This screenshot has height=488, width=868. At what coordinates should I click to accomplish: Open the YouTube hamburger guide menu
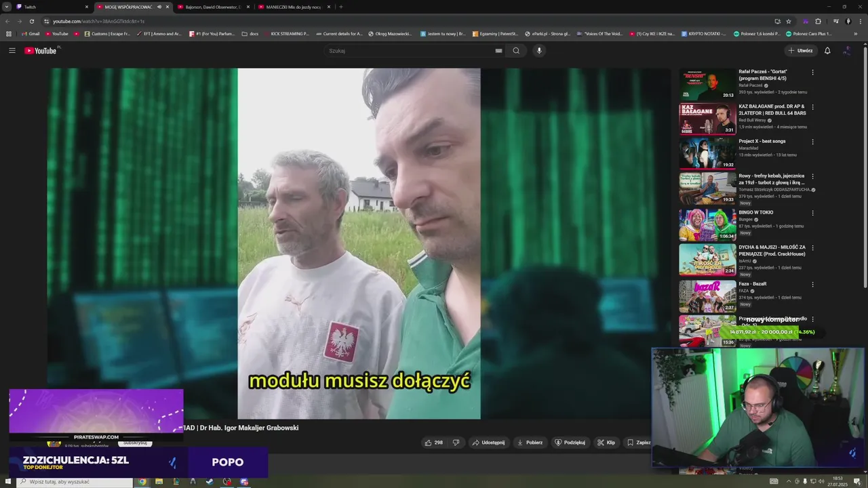coord(12,50)
